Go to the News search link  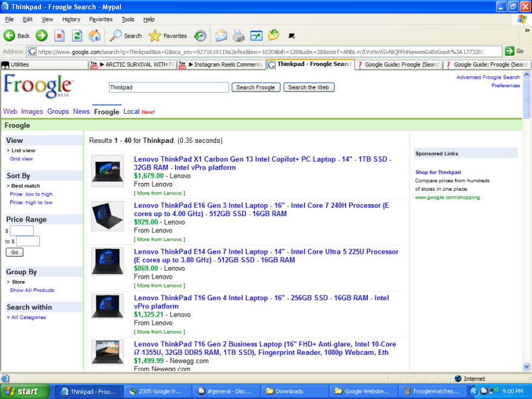tap(82, 111)
